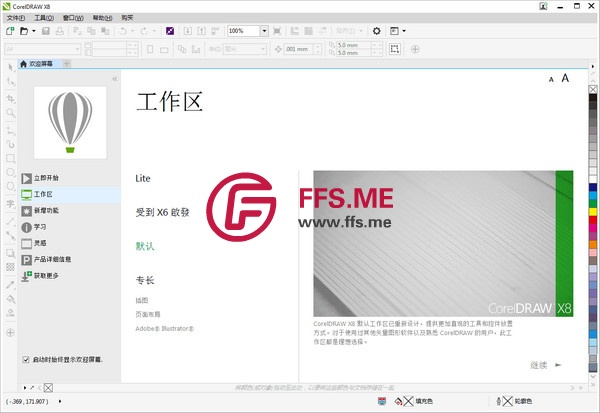Open the 100% zoom level dropdown

[264, 31]
